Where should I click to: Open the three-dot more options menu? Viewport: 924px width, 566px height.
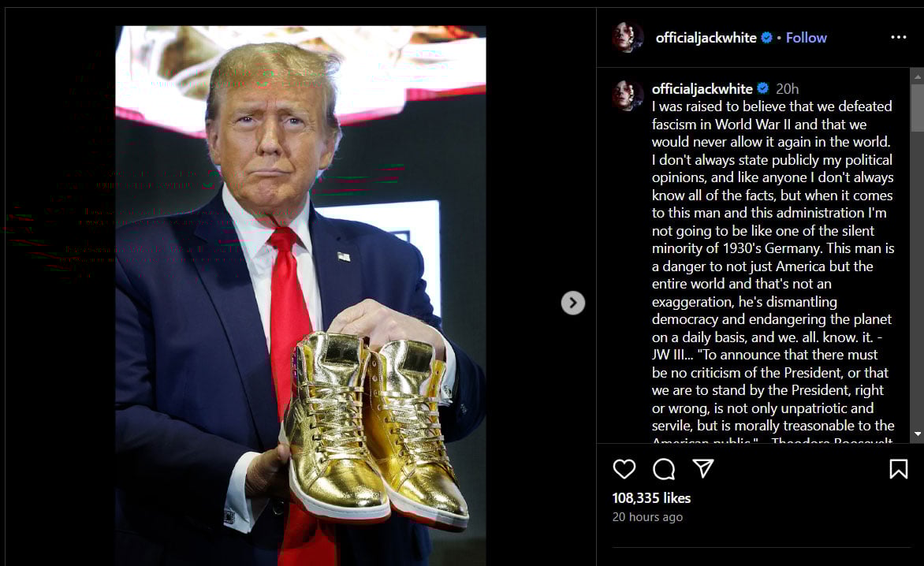(x=898, y=37)
